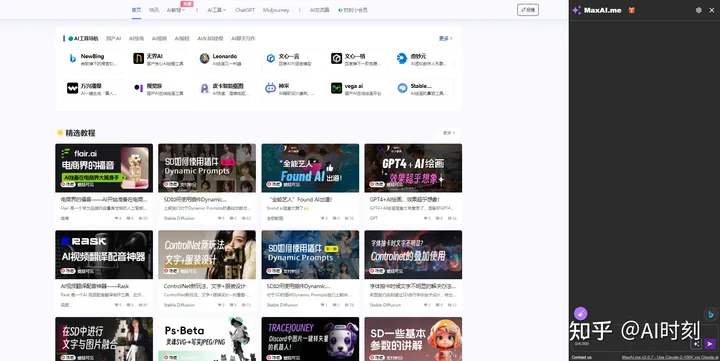Click the Contact us link

click(x=581, y=357)
